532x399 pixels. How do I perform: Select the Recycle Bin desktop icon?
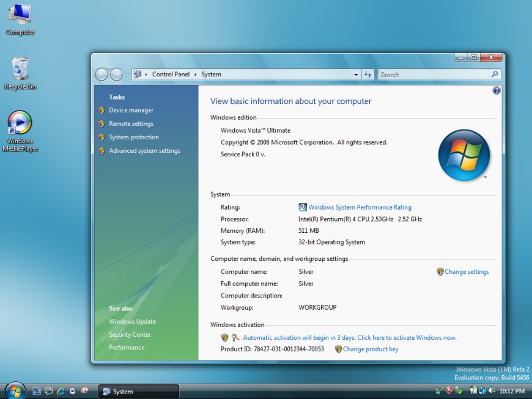tap(20, 73)
